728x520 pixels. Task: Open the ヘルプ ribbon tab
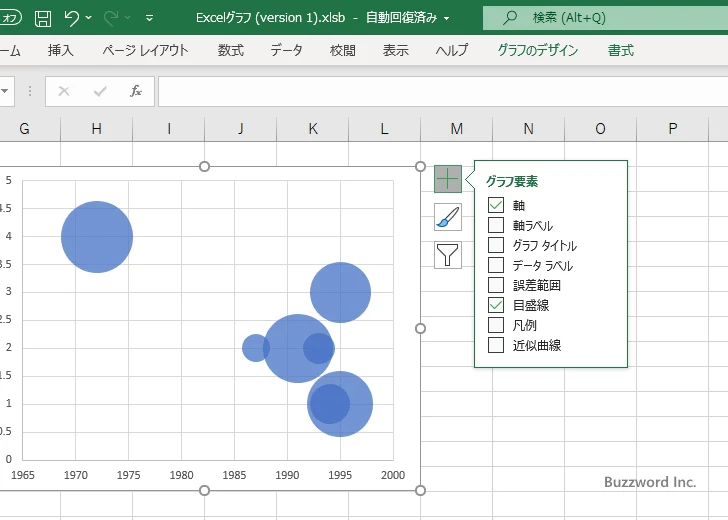click(x=452, y=50)
